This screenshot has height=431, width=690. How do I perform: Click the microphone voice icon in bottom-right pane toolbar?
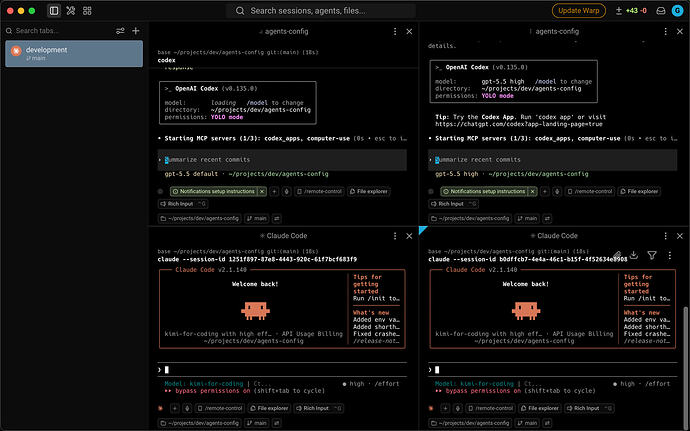(458, 408)
